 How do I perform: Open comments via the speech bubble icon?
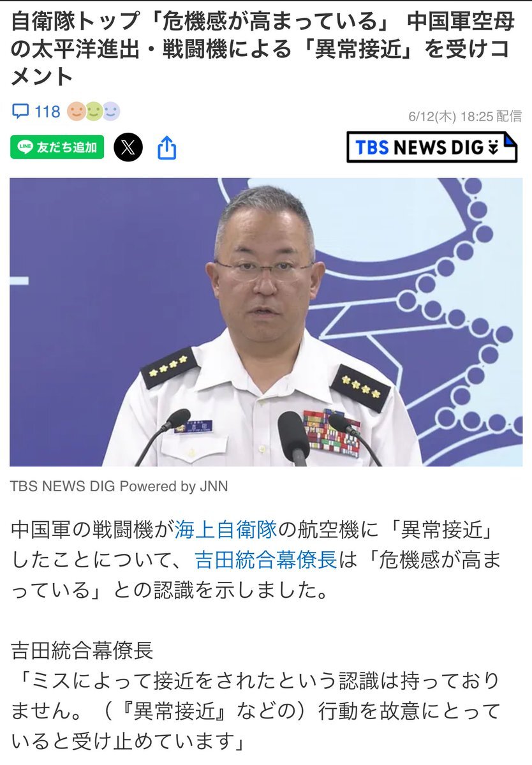[20, 111]
